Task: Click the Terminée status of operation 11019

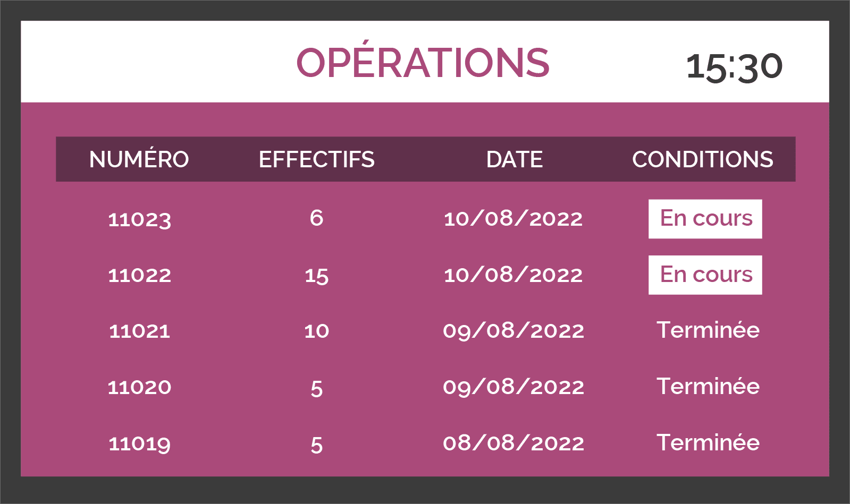Action: click(708, 442)
